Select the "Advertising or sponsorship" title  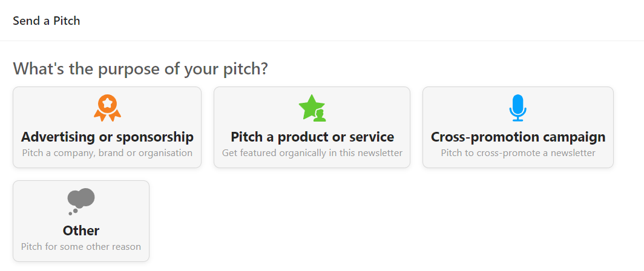[107, 137]
